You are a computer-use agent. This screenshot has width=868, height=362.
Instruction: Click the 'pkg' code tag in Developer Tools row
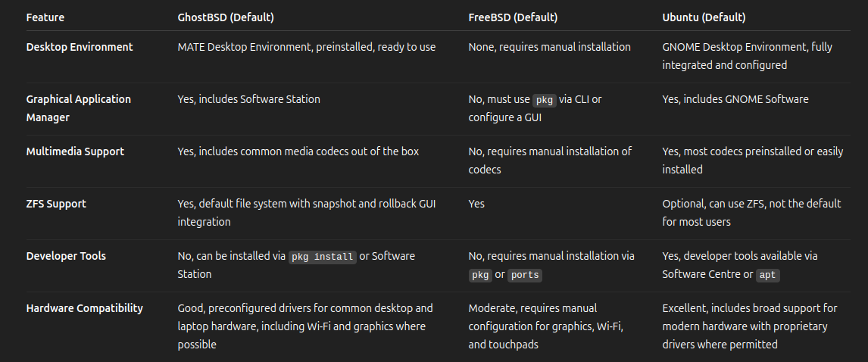(480, 275)
